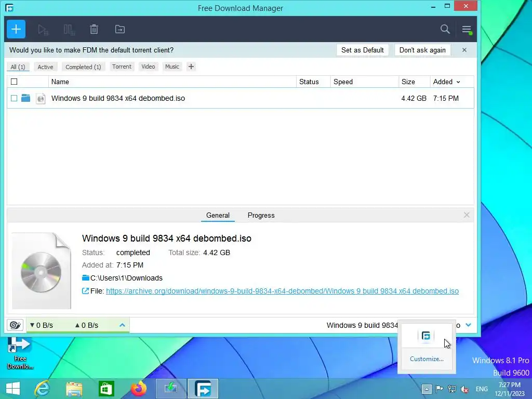Click the download speed 0 B/s indicator
Image resolution: width=532 pixels, height=399 pixels.
coord(42,325)
